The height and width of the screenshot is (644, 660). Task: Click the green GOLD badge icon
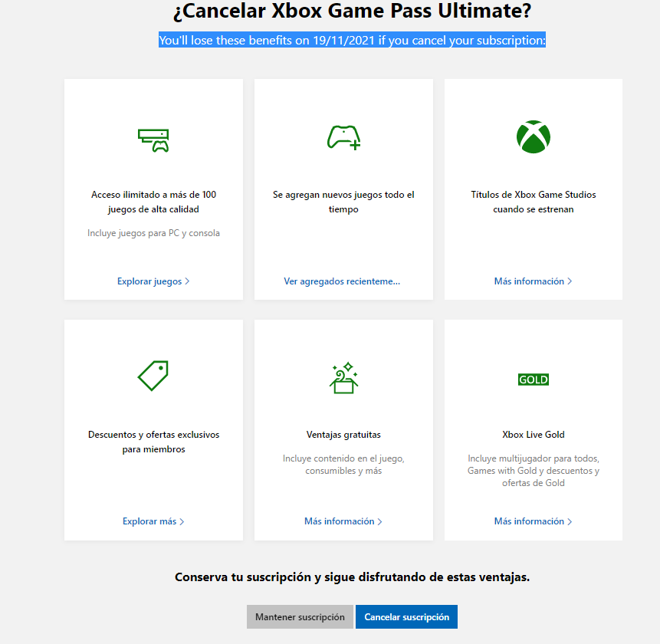coord(534,379)
